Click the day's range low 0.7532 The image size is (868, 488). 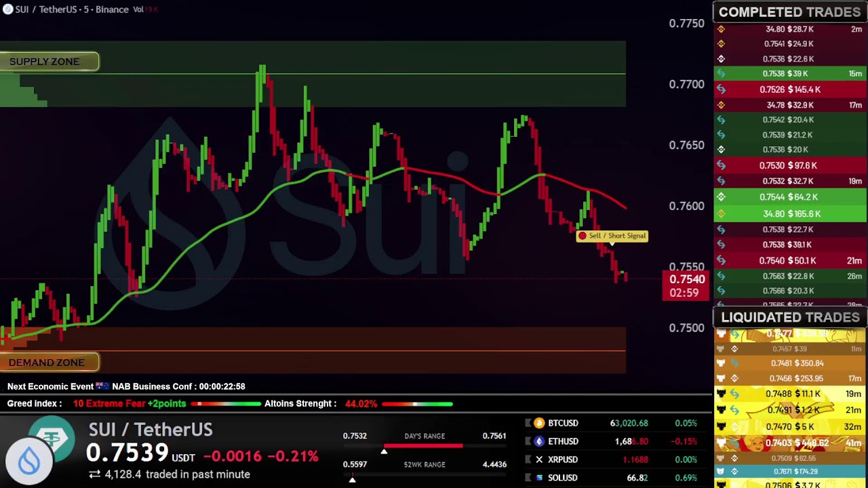(355, 436)
